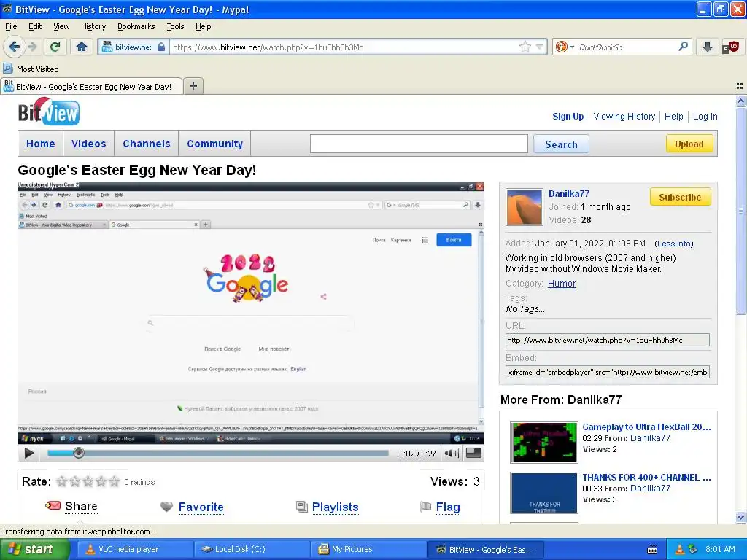Click the Share envelope option

71,506
